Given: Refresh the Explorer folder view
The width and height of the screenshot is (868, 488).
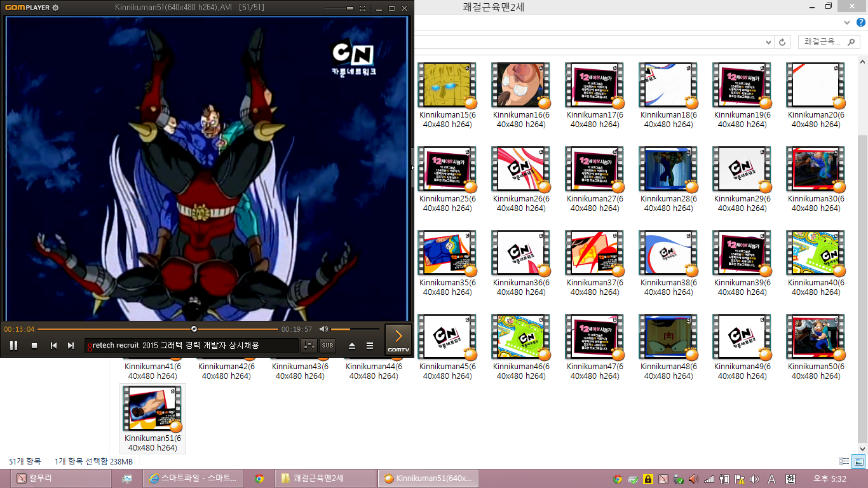Looking at the screenshot, I should coord(782,41).
